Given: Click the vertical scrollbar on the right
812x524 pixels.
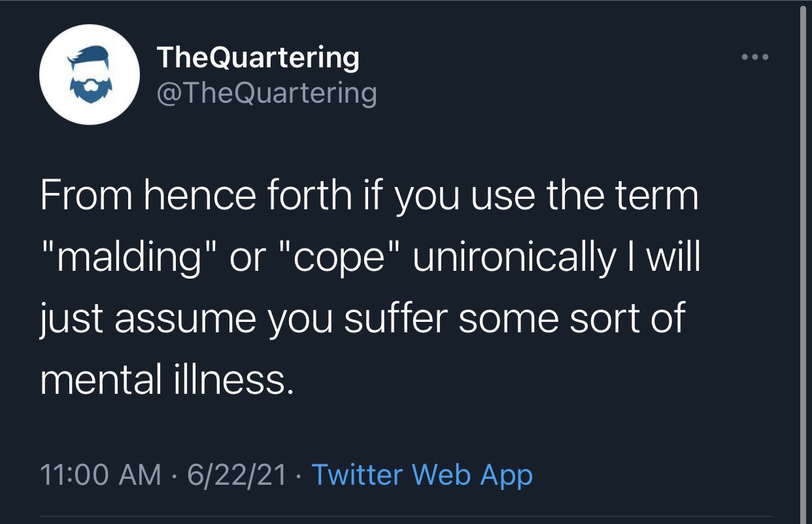Looking at the screenshot, I should tap(802, 262).
